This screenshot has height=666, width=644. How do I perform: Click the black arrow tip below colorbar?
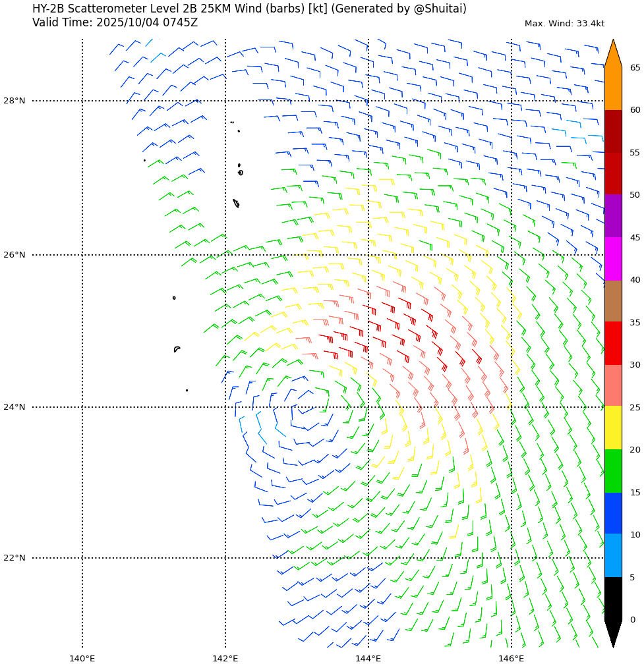(x=613, y=634)
